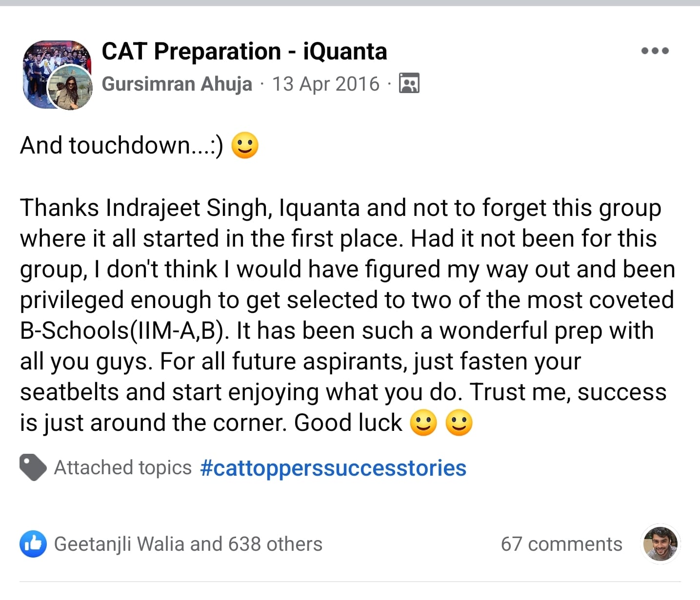The width and height of the screenshot is (700, 600).
Task: Tap the Attached topics label
Action: coord(122,467)
